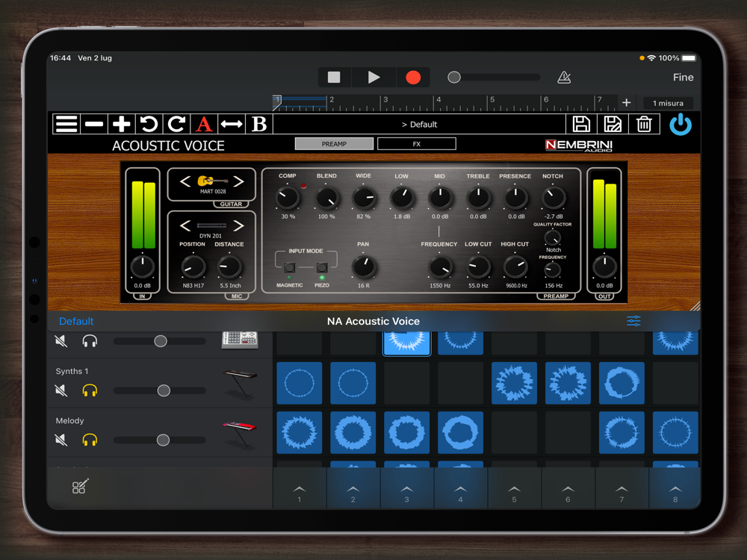Play first Melody loop cell
This screenshot has height=560, width=747.
(300, 432)
